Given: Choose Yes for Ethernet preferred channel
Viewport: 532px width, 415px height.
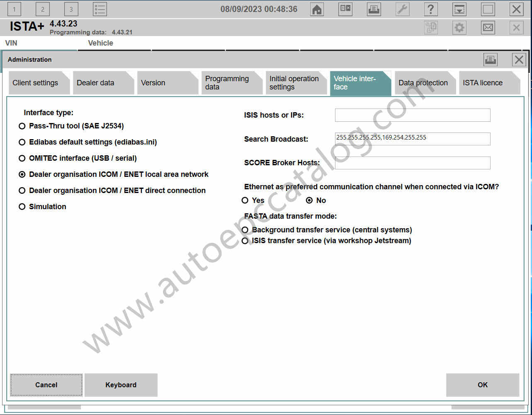Looking at the screenshot, I should click(253, 200).
